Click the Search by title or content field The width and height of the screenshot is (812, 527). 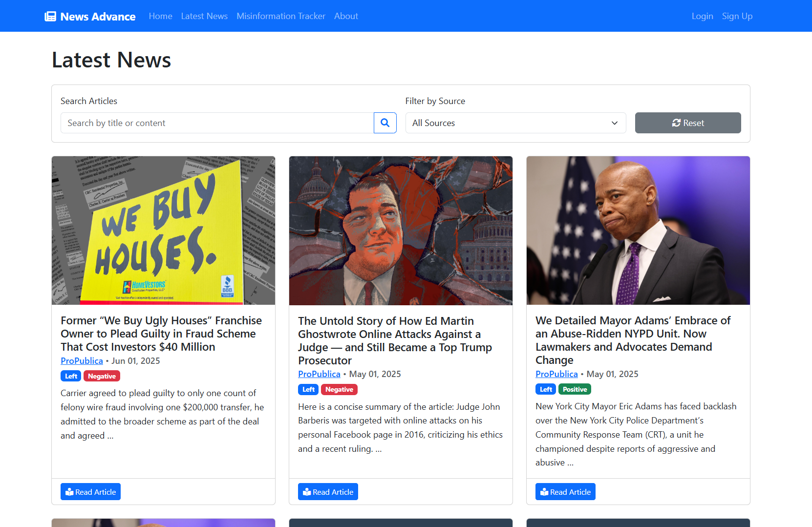[217, 123]
